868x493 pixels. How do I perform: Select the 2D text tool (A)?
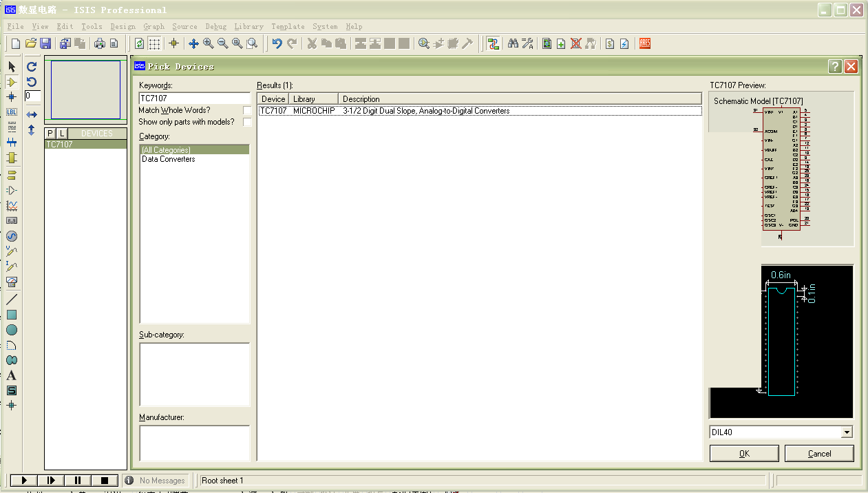pyautogui.click(x=12, y=375)
